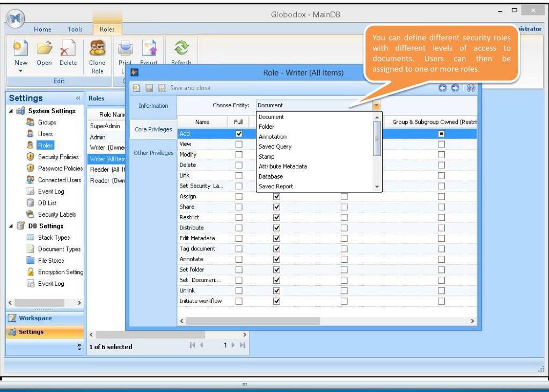Screen dimensions: 549x392
Task: Click Save and close button
Action: coord(190,88)
